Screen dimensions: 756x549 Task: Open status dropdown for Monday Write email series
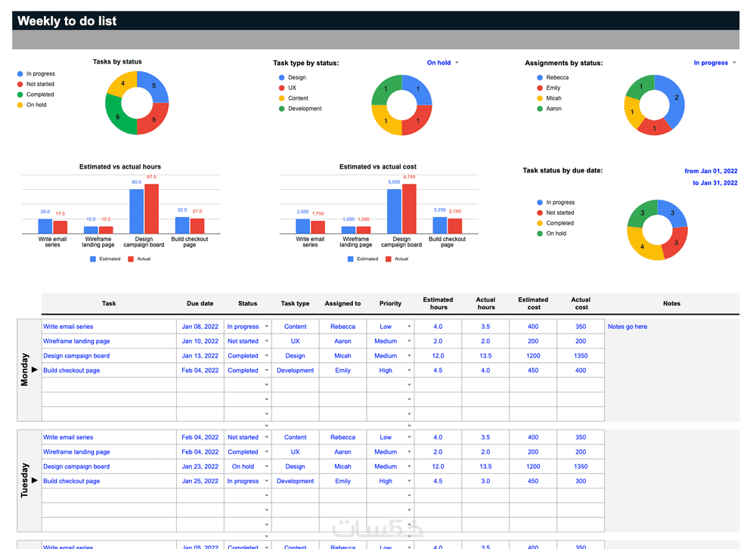[x=266, y=327]
